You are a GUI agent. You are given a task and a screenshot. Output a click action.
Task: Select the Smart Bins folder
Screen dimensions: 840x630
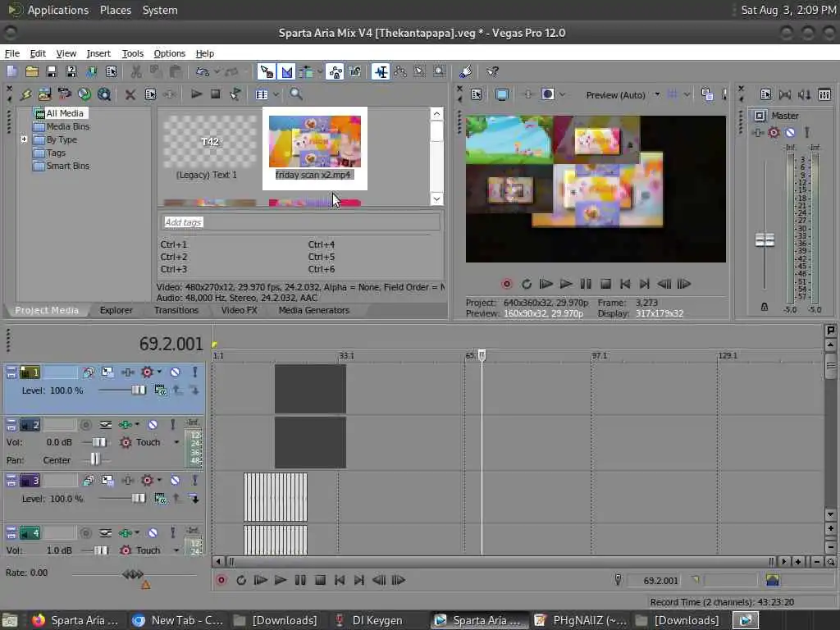[67, 166]
